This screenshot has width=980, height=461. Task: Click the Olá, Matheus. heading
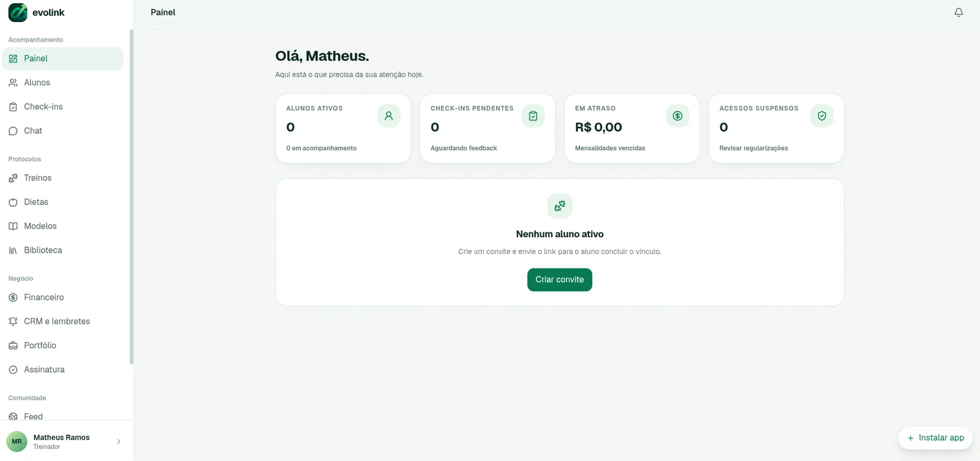pos(322,56)
